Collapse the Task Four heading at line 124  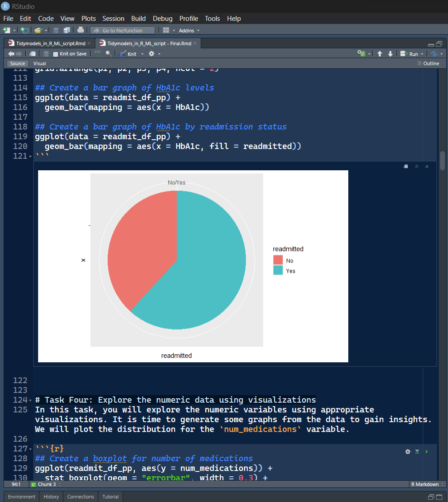click(31, 400)
